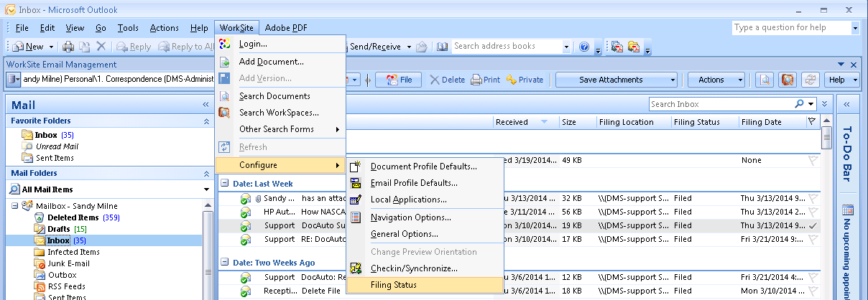Toggle flag on first message with None date
This screenshot has width=868, height=300.
pos(813,161)
